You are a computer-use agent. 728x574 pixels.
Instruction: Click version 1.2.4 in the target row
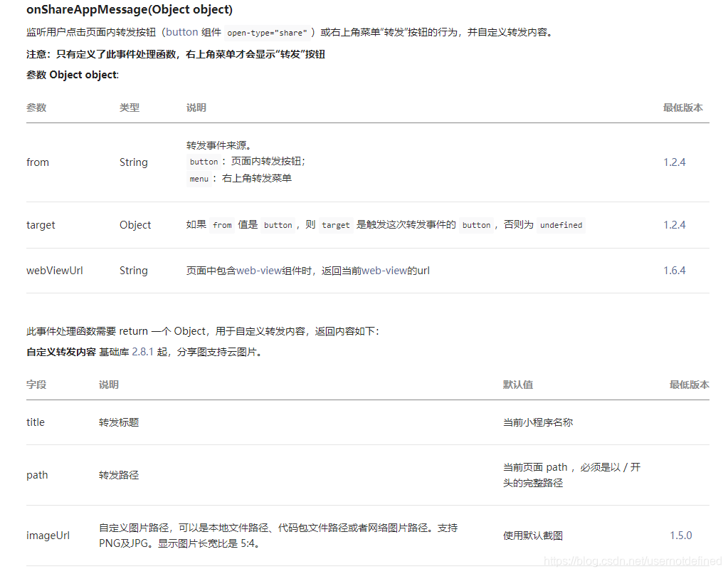tap(674, 225)
